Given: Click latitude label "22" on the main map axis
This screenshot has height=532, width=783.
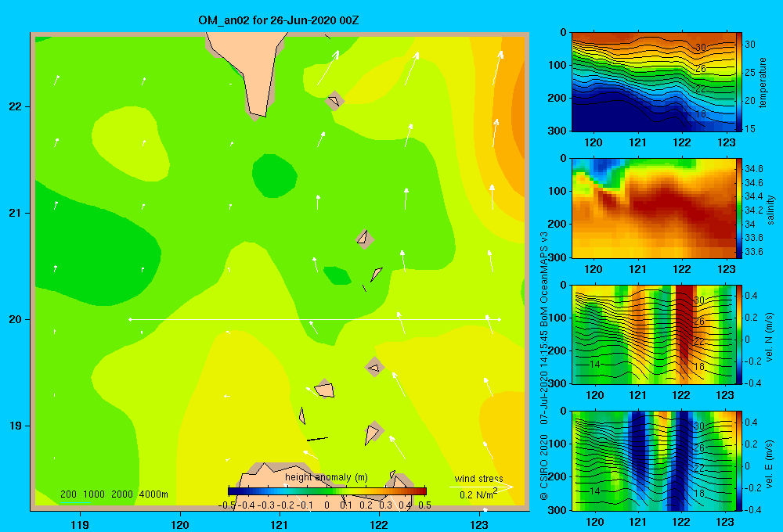Looking at the screenshot, I should 16,107.
